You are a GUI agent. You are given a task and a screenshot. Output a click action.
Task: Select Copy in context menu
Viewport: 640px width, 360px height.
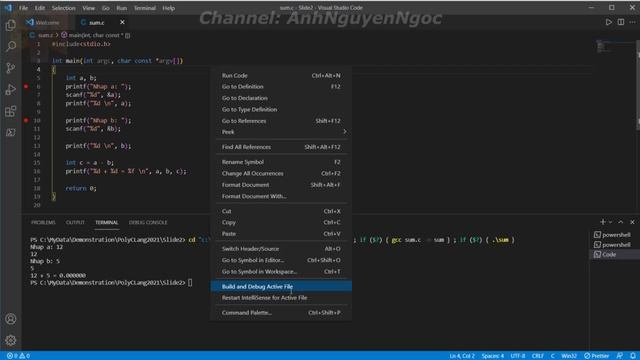[x=281, y=222]
